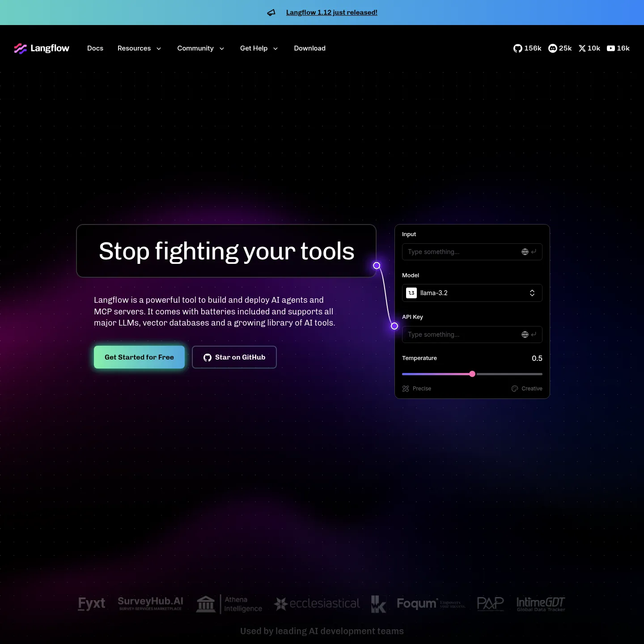
Task: Open the llama-3.2 model dropdown
Action: point(472,293)
